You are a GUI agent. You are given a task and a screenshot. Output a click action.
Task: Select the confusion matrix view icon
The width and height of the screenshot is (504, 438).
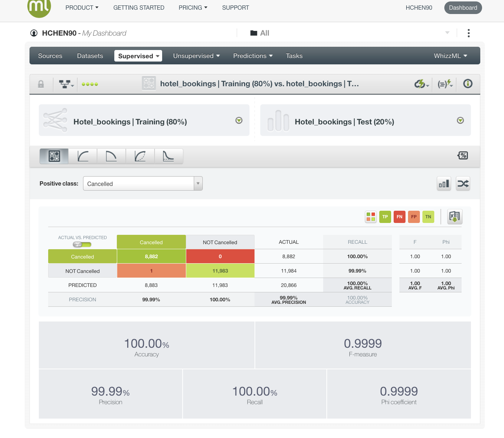click(54, 156)
